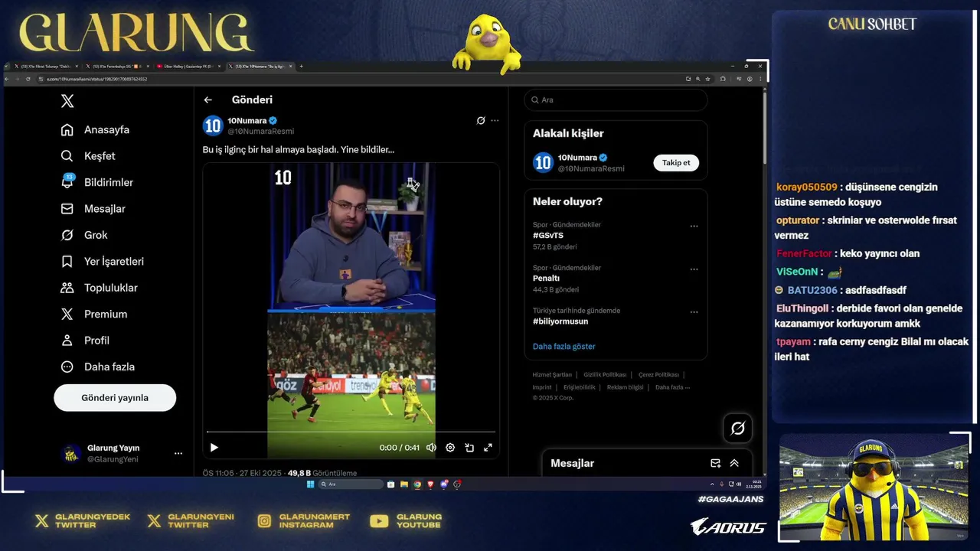
Task: Bookmark this page with star icon
Action: pyautogui.click(x=709, y=79)
